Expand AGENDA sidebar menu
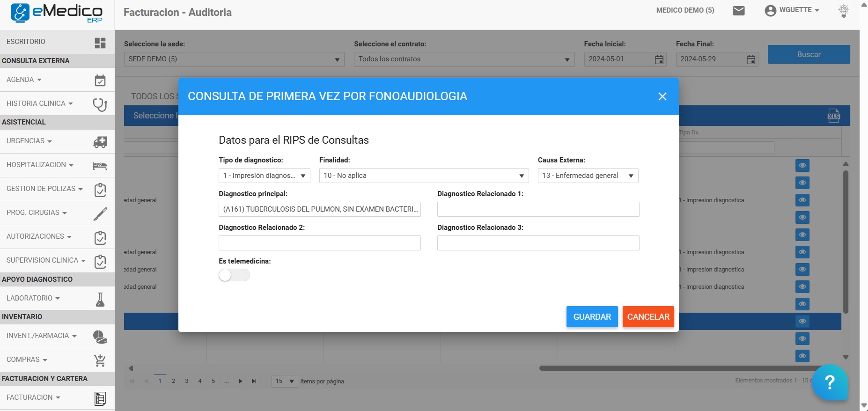 (x=24, y=80)
